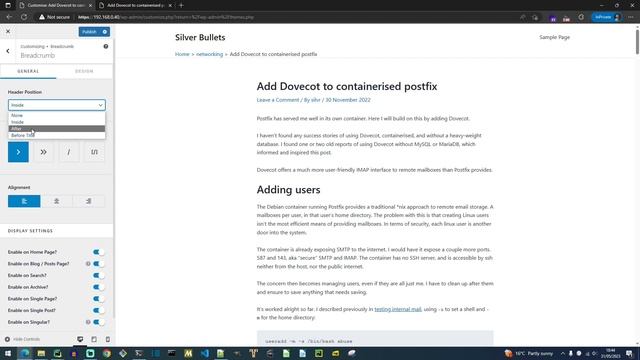Choose None in Header Position list
640x360 pixels.
click(57, 116)
